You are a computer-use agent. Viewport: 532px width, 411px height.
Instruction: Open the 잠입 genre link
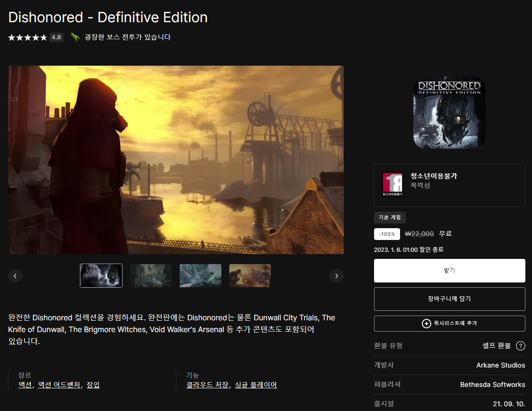93,385
